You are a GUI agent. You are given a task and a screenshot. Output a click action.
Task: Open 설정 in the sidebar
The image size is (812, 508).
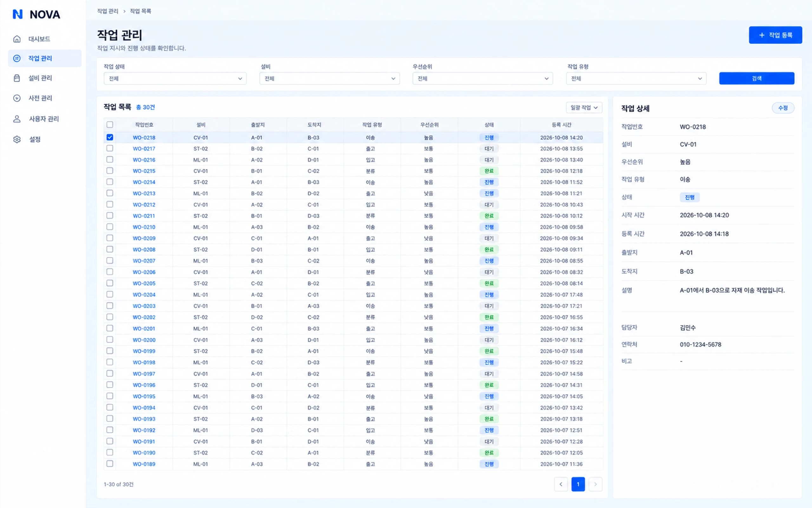pyautogui.click(x=45, y=139)
